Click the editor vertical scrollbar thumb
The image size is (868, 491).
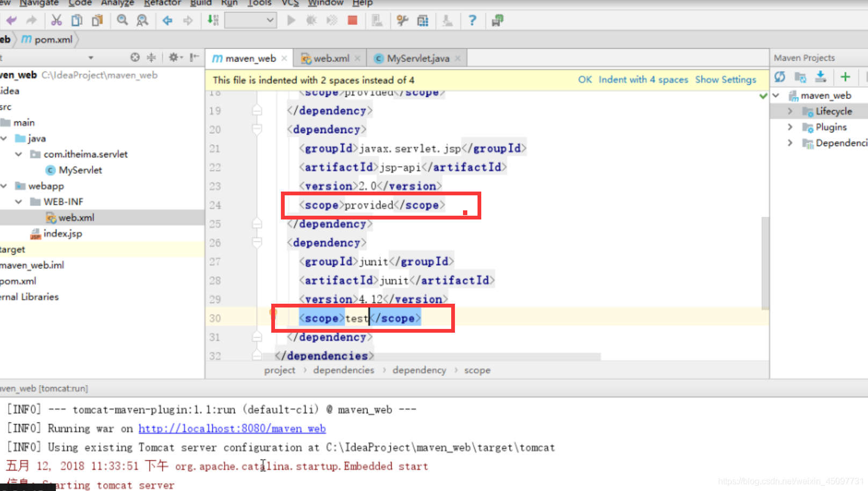click(765, 262)
